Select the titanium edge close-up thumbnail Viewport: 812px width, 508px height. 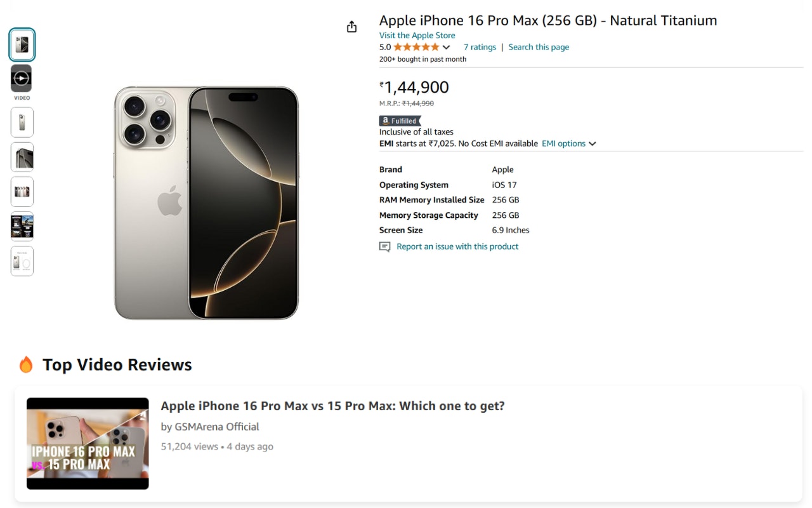point(22,157)
